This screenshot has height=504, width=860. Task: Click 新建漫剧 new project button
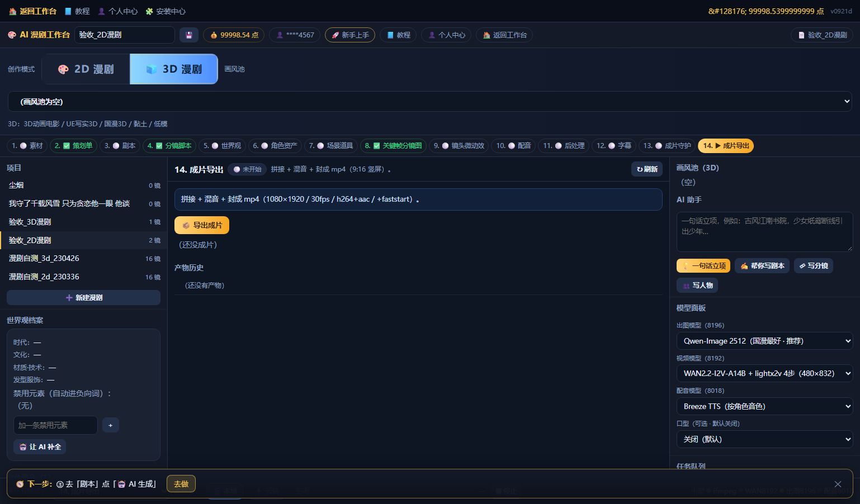[84, 298]
